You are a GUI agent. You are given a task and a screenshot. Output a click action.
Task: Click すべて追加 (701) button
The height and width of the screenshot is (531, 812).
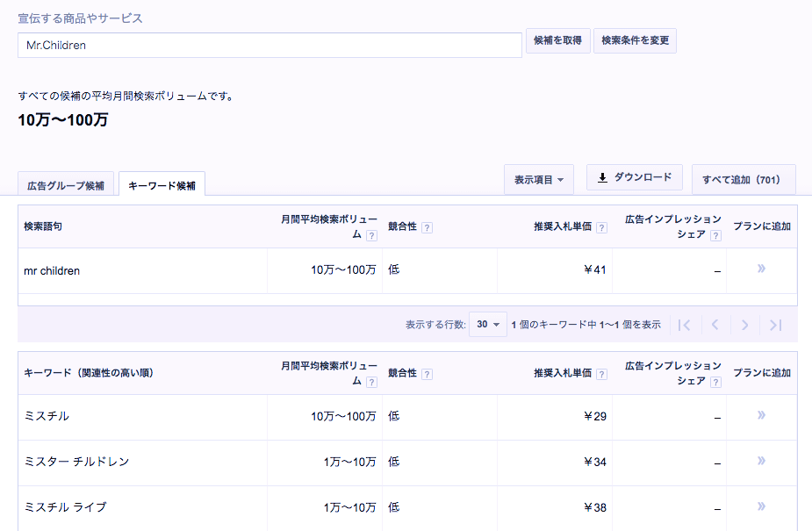[x=744, y=180]
